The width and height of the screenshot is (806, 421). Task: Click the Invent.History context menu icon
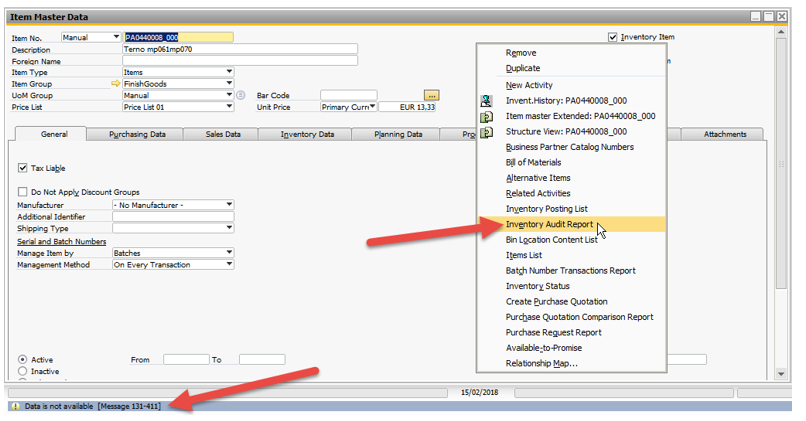coord(486,101)
